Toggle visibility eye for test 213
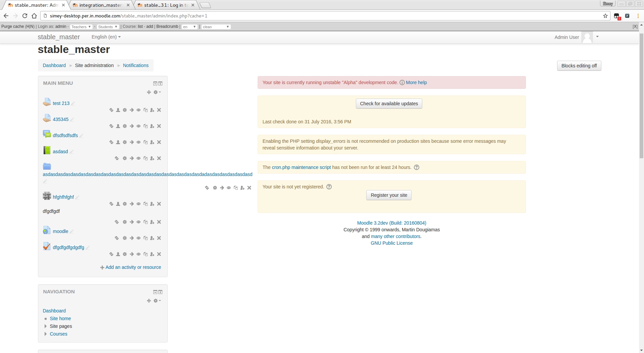Image resolution: width=644 pixels, height=353 pixels. (x=139, y=110)
